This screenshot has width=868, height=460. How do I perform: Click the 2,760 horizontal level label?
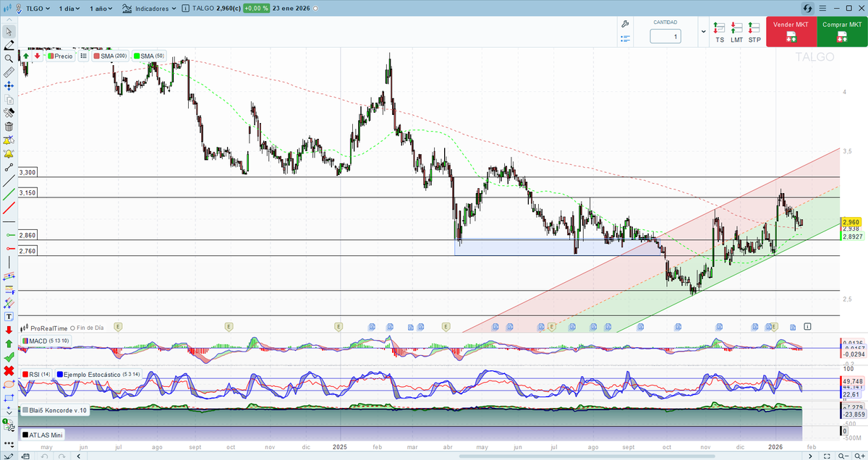point(28,251)
